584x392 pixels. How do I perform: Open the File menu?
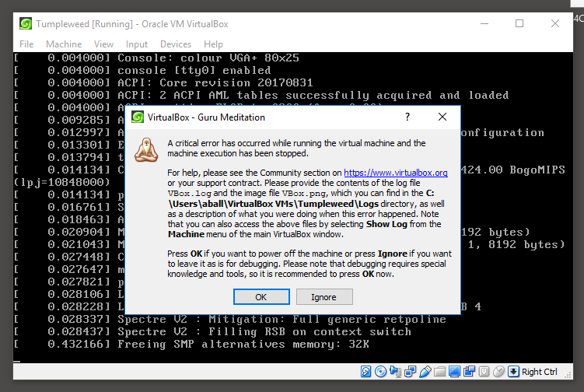(x=26, y=44)
